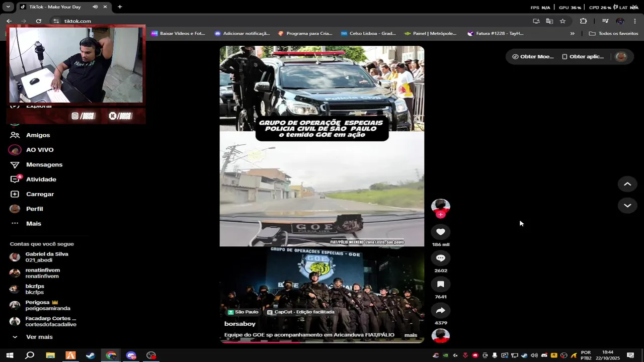Open Celso Lisboa - Grad... bookmark
The width and height of the screenshot is (644, 362).
368,34
